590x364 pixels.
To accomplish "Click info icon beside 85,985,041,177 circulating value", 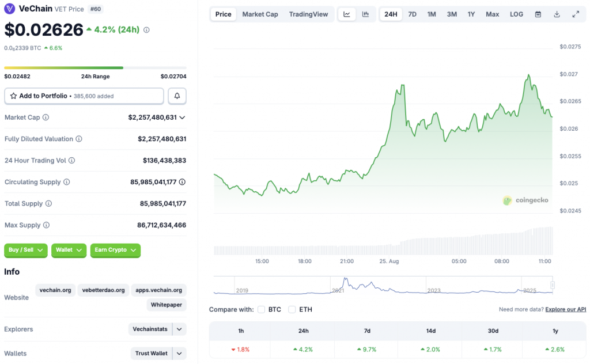I will (182, 182).
